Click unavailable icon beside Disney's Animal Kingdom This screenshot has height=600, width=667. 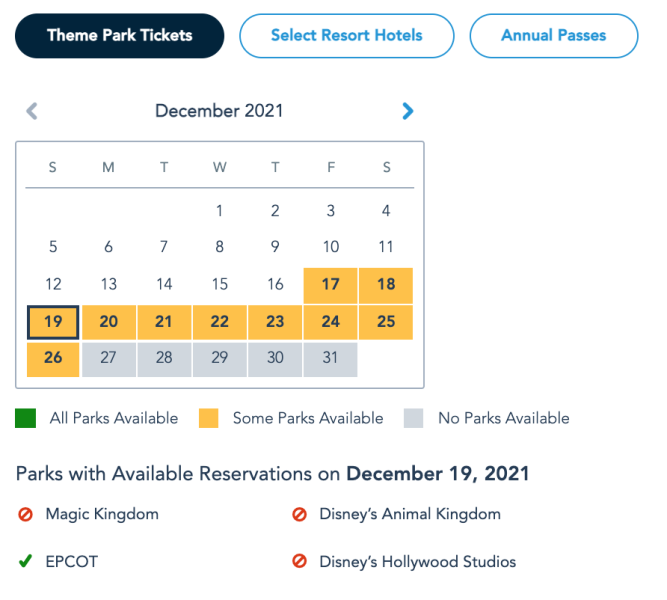tap(299, 514)
